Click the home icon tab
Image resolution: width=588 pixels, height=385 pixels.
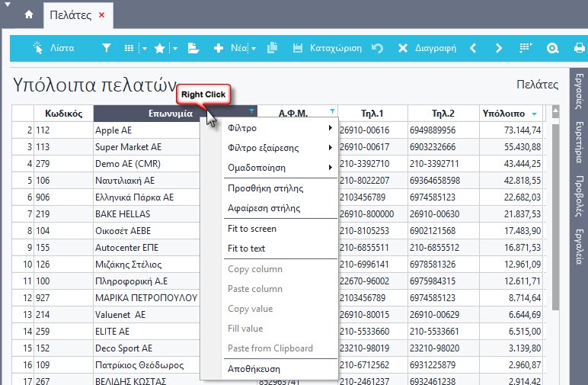[x=29, y=14]
